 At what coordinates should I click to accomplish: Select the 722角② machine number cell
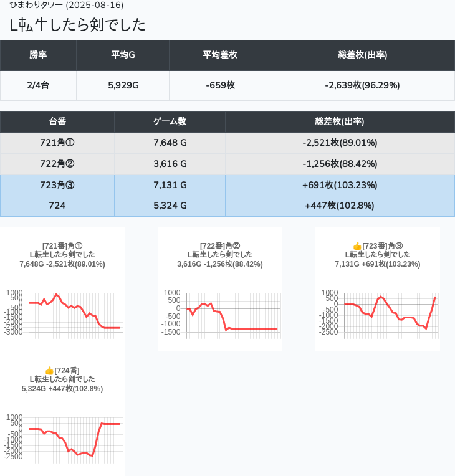[57, 164]
